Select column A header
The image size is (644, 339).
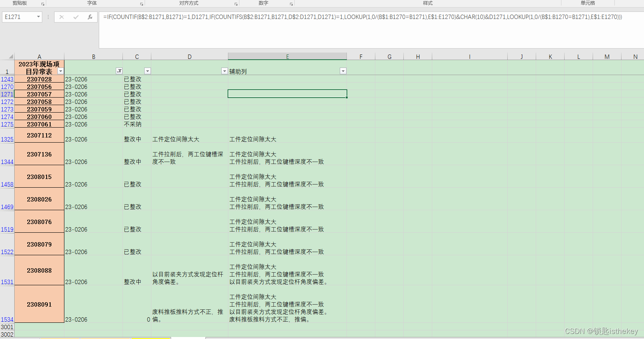tap(39, 56)
